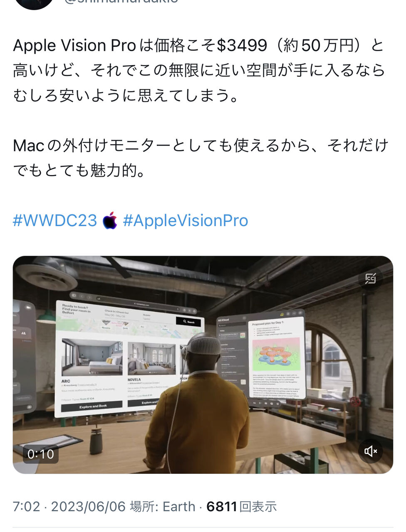406x532 pixels.
Task: Tap the Apple logo emoji beside #WWDC23
Action: [110, 221]
